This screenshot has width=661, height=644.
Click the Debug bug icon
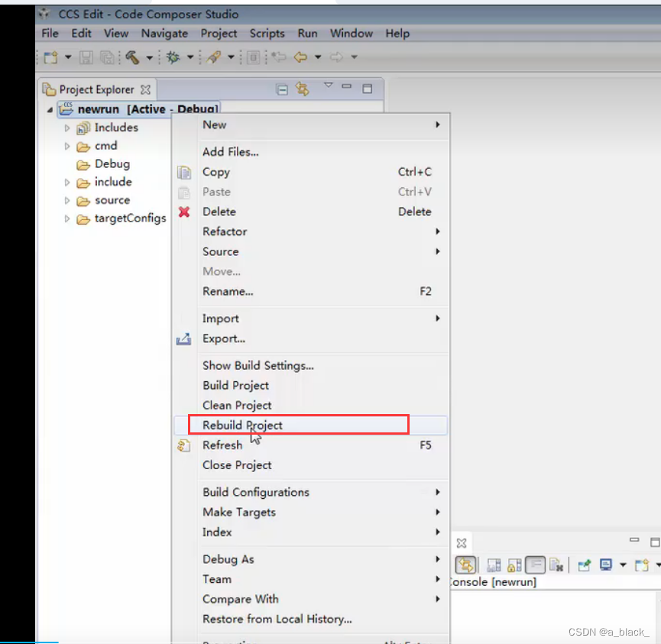[173, 57]
